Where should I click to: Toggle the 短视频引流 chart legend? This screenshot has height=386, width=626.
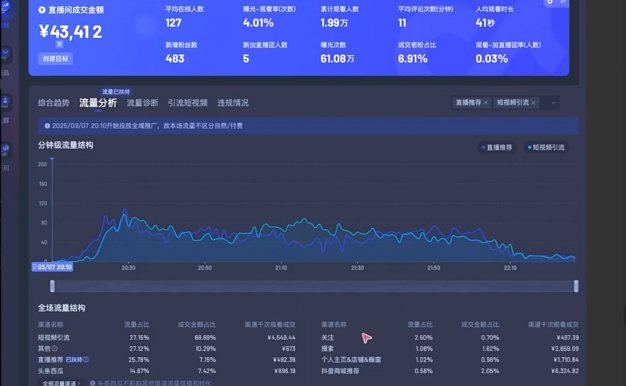coord(546,147)
